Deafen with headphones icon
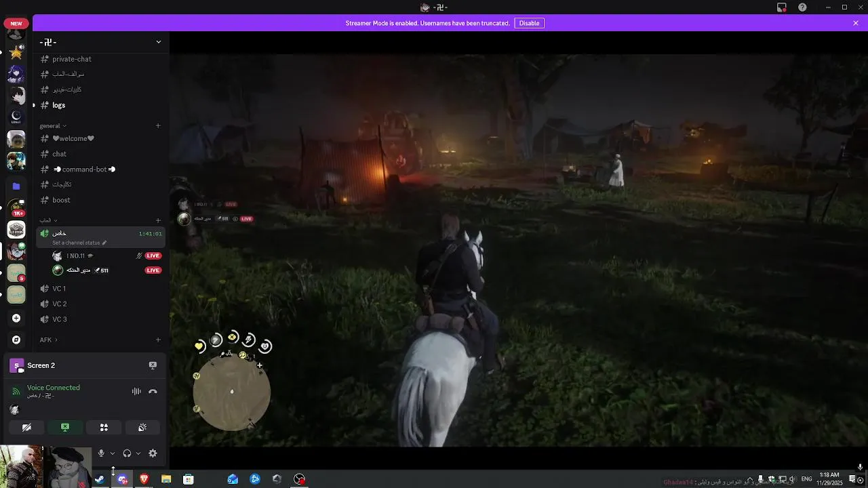868x488 pixels. click(127, 453)
